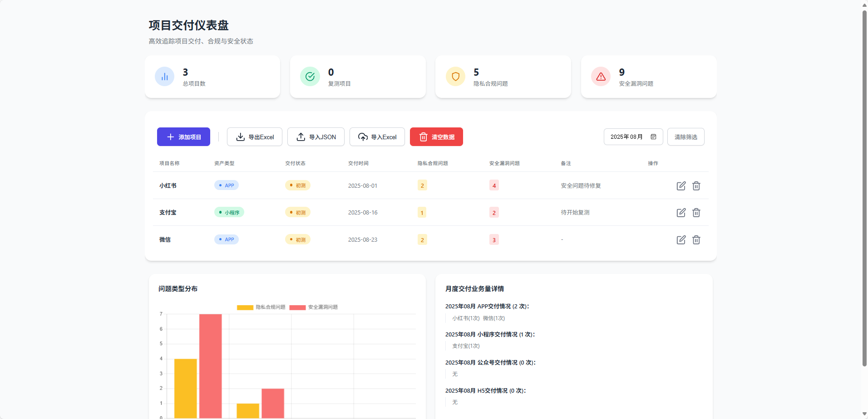Remove the 微信 project row
868x419 pixels.
tap(696, 240)
